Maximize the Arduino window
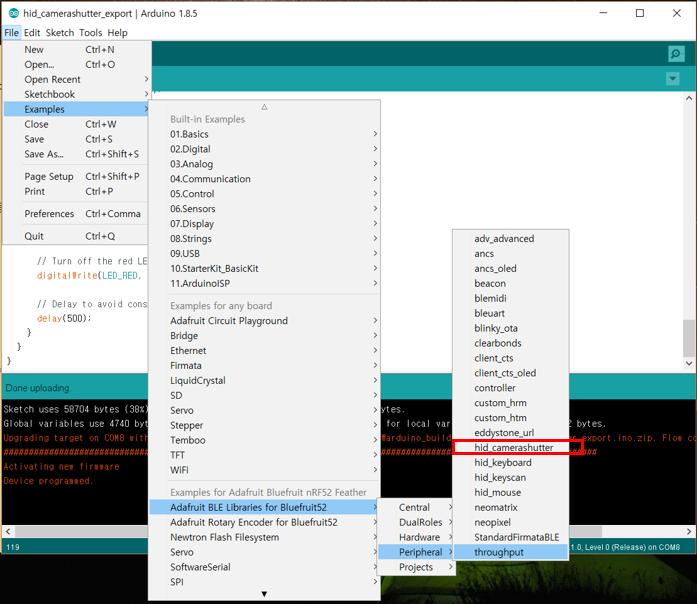Viewport: 697px width, 604px height. coord(640,13)
